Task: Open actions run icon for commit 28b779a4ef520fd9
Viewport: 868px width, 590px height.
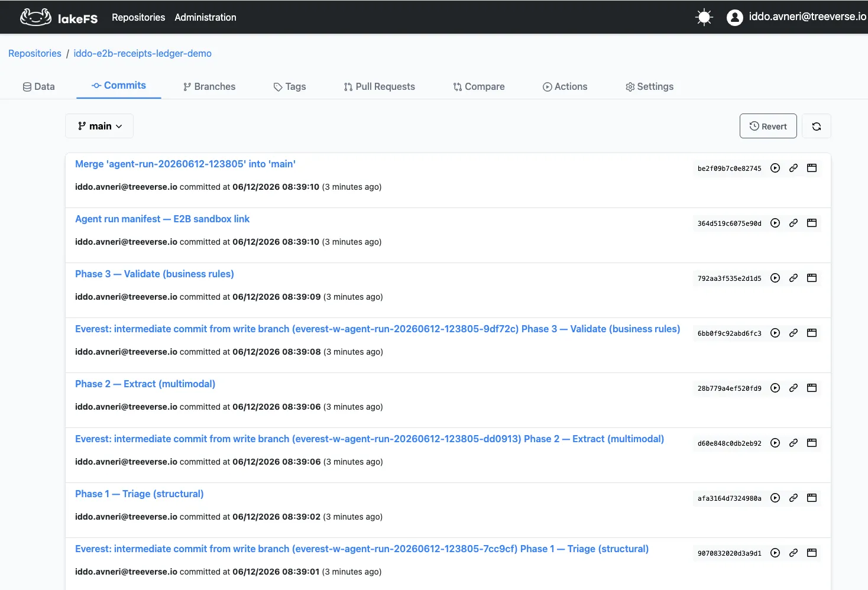Action: [x=775, y=388]
